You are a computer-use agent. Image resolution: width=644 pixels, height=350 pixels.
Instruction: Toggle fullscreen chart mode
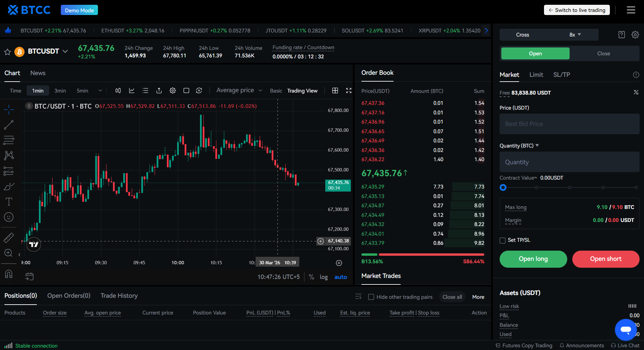coord(349,90)
